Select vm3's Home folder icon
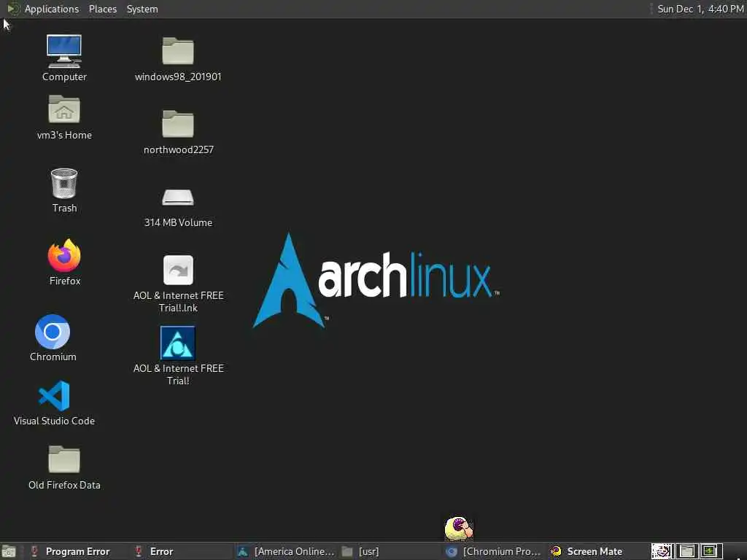Image resolution: width=747 pixels, height=560 pixels. pos(64,117)
